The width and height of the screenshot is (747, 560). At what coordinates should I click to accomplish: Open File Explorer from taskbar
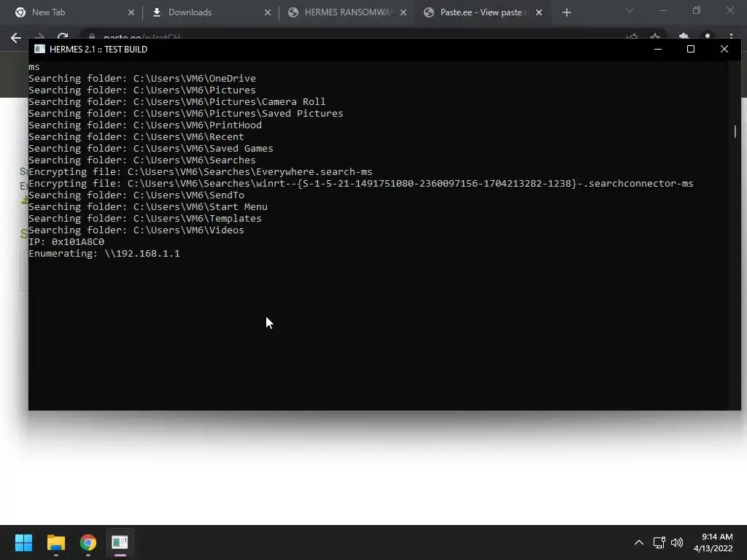click(55, 542)
